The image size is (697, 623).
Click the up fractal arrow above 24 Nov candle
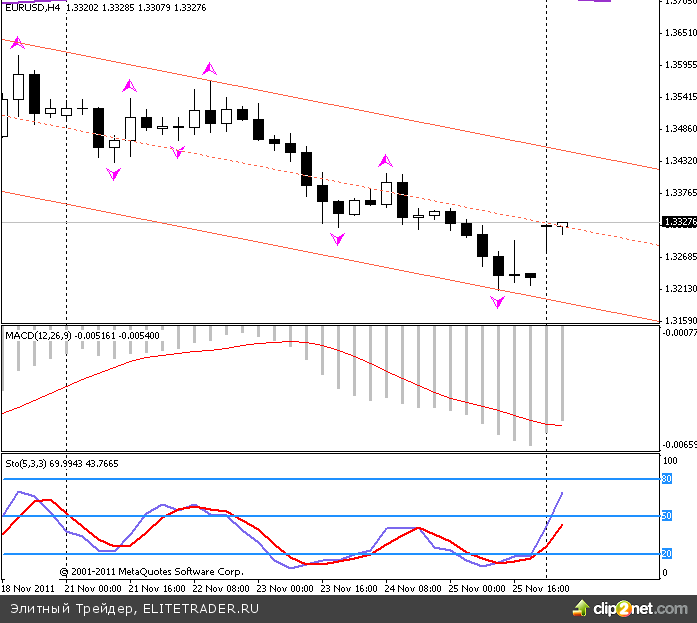tap(386, 161)
